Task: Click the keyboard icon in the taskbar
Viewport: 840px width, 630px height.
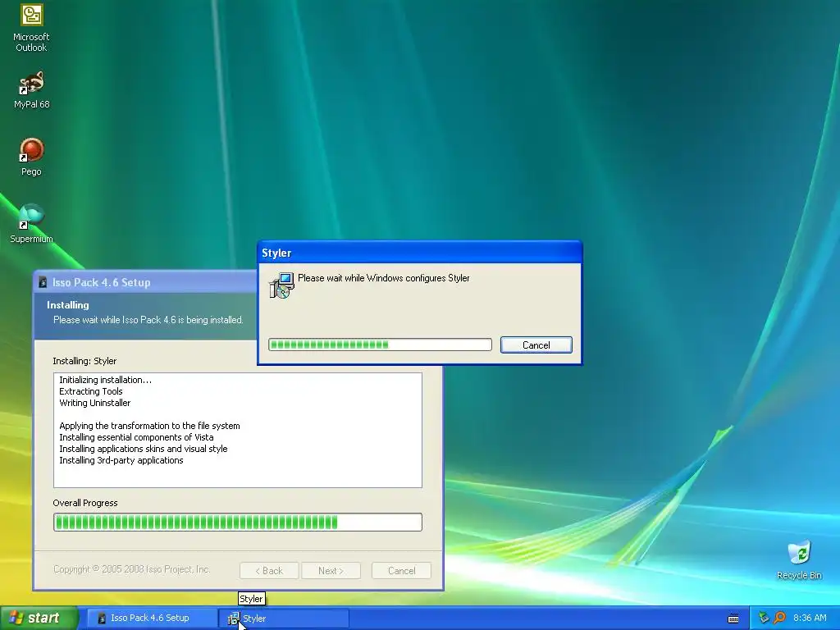Action: pos(733,619)
